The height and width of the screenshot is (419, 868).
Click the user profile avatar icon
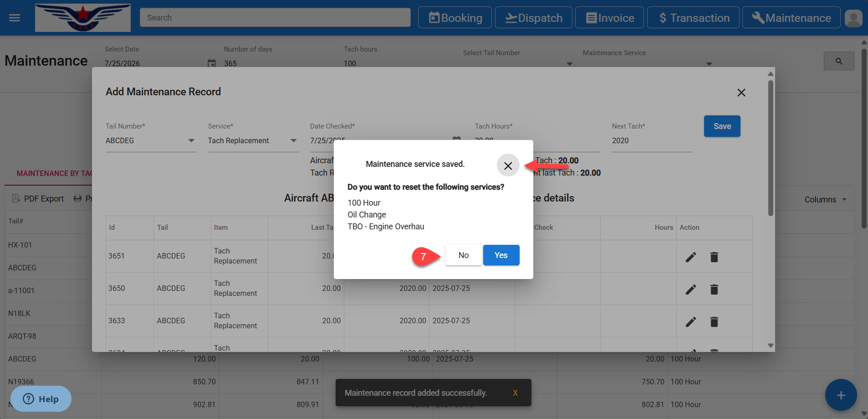pyautogui.click(x=853, y=18)
